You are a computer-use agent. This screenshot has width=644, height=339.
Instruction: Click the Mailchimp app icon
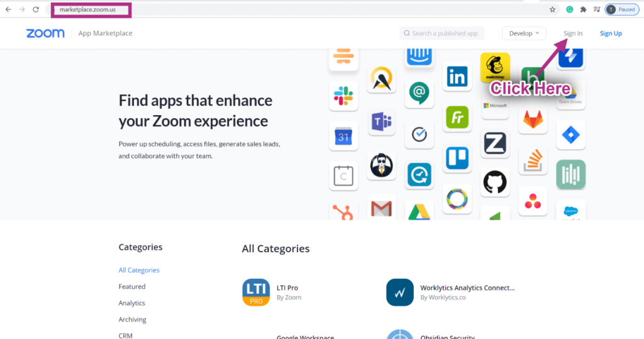click(x=495, y=67)
